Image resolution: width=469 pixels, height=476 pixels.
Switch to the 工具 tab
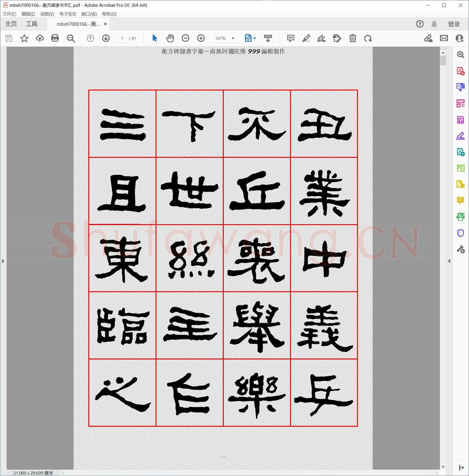click(31, 24)
